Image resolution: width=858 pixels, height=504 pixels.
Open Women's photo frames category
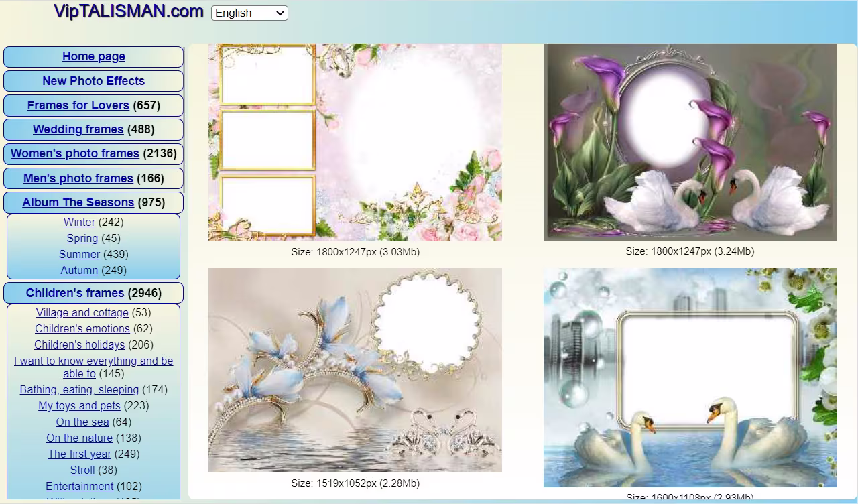coord(75,153)
